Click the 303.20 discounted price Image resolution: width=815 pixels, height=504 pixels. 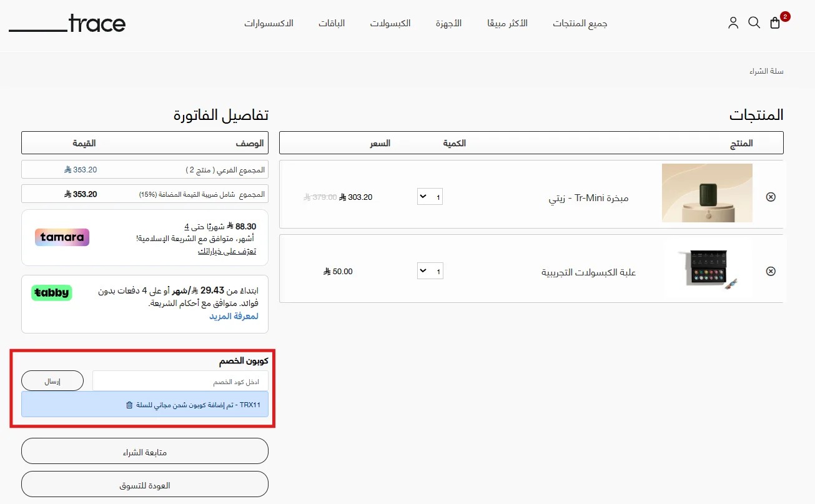pos(356,197)
